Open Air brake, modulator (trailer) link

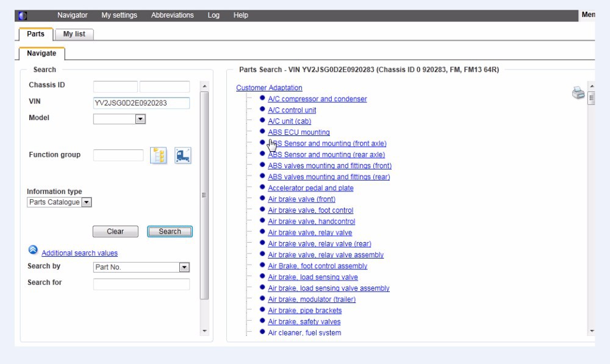point(312,299)
